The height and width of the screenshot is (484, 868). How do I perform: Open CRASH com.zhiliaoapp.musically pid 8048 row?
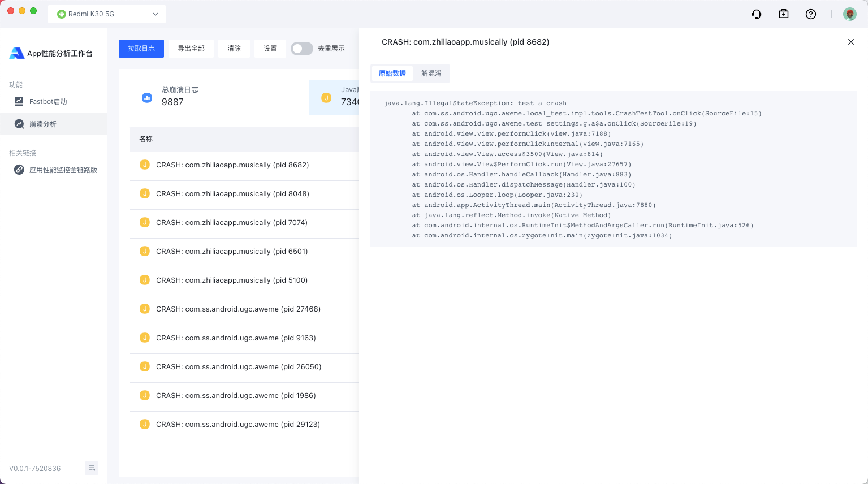(x=244, y=194)
